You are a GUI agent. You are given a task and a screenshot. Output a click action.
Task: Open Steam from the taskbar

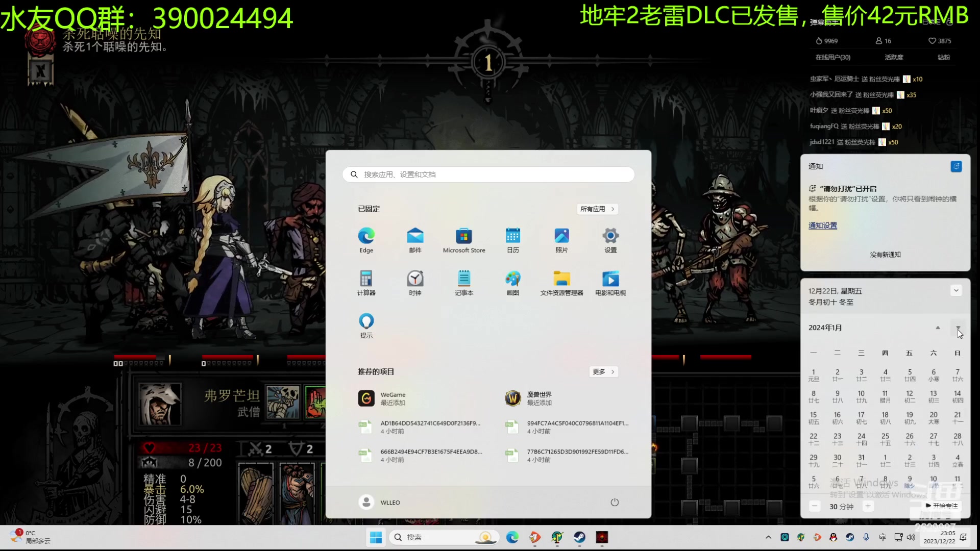(579, 537)
